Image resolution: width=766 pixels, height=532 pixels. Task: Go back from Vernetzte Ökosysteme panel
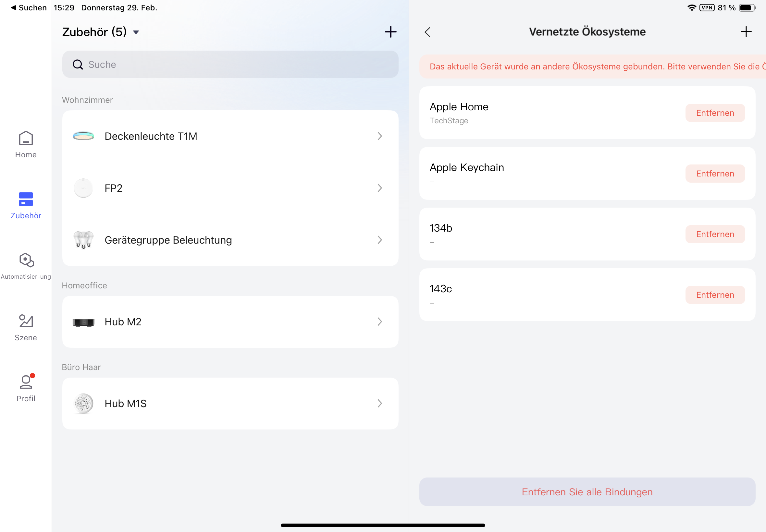427,32
